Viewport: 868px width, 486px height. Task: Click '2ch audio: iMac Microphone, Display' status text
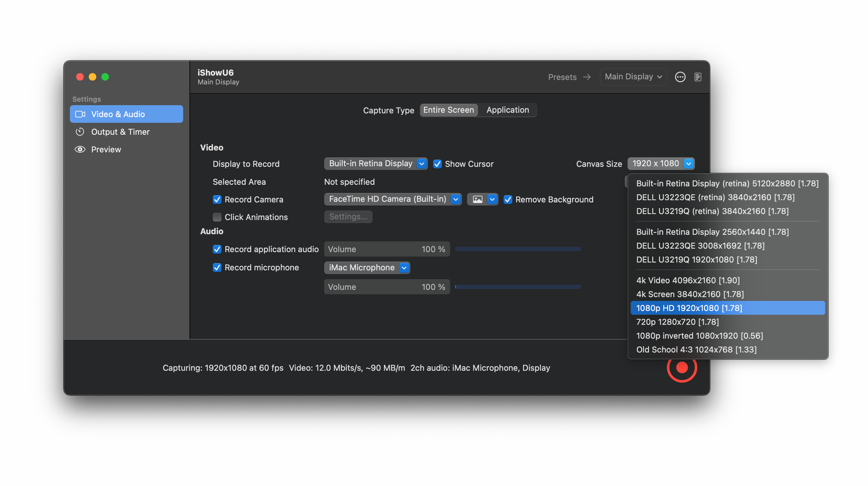480,368
